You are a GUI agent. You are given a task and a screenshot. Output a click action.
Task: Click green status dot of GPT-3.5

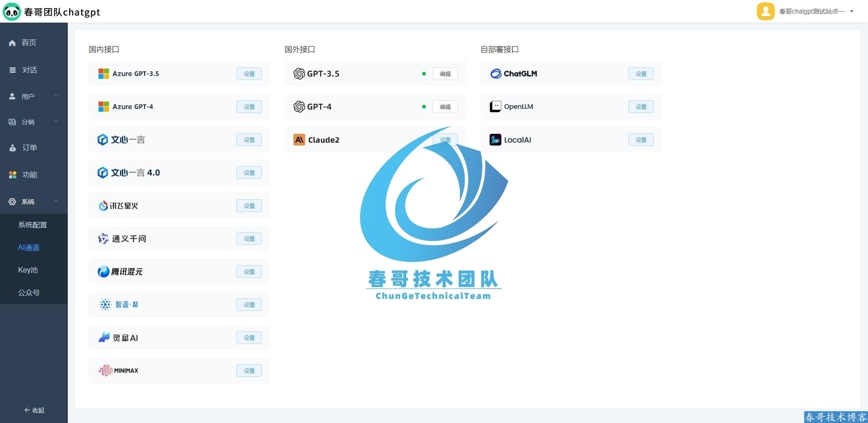[x=424, y=74]
